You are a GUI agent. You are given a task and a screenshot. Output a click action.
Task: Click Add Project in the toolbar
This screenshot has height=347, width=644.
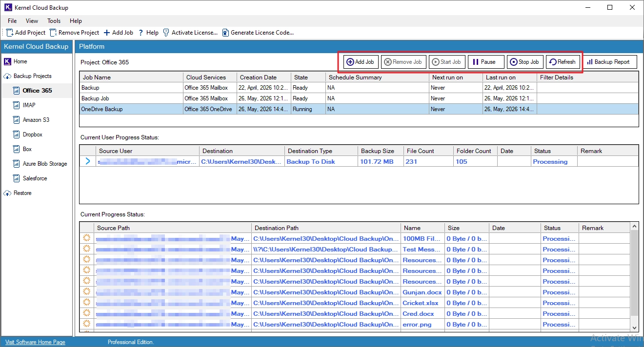click(x=26, y=33)
